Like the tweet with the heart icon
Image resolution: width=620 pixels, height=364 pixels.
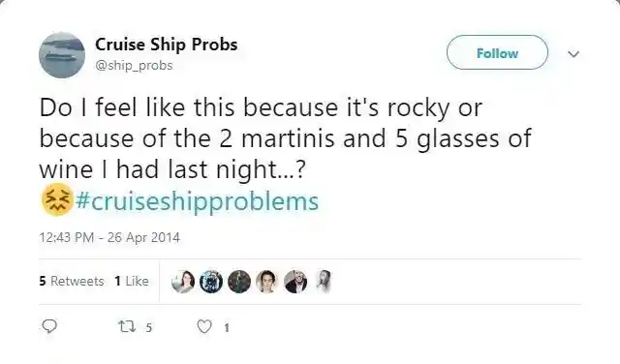tap(204, 327)
